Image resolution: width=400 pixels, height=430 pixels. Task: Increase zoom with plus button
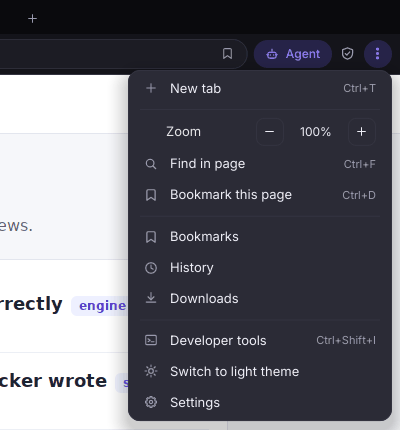(362, 132)
